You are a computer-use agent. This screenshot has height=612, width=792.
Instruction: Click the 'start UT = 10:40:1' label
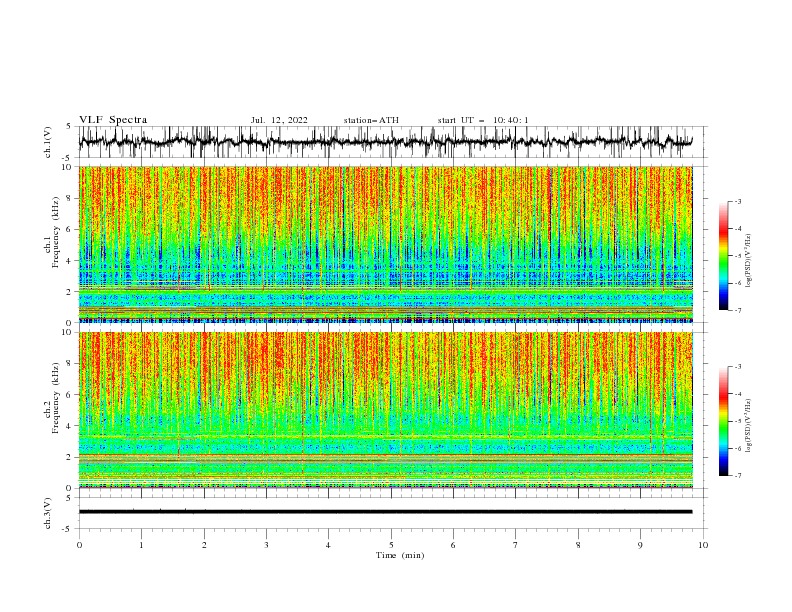click(x=483, y=120)
